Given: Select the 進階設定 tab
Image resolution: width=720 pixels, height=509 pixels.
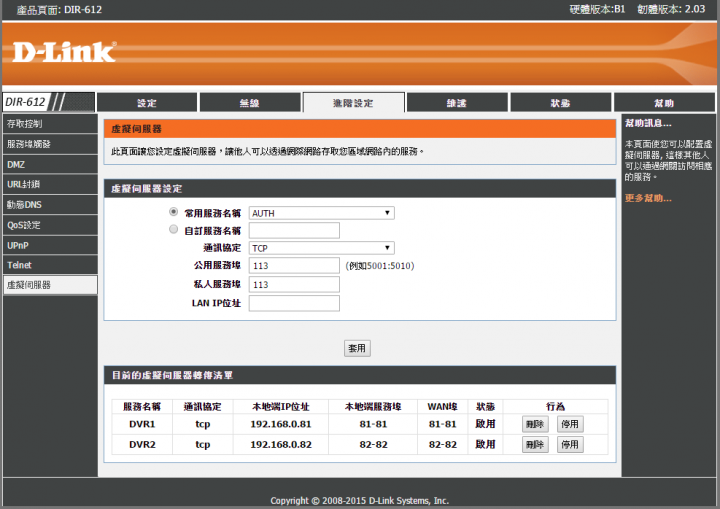Looking at the screenshot, I should 354,102.
